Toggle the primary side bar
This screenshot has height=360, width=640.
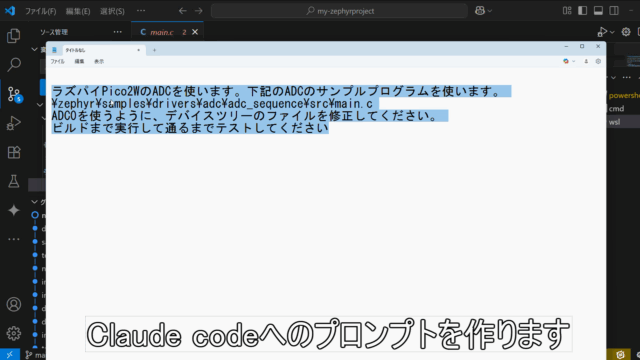[582, 11]
